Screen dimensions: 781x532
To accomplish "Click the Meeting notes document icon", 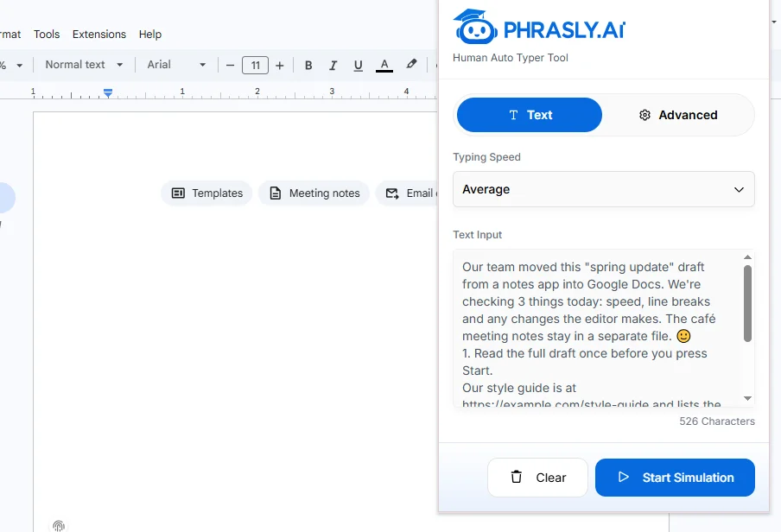I will tap(276, 193).
